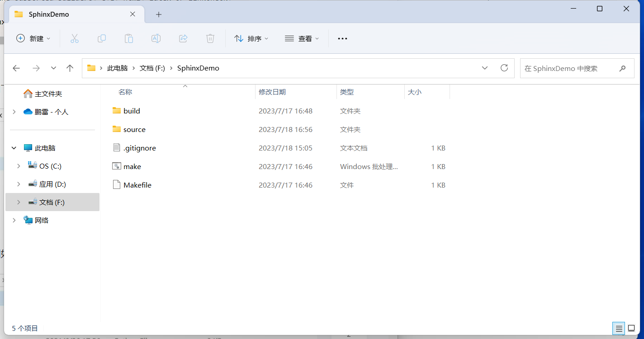Open the 新建 (New) dropdown
Image resolution: width=644 pixels, height=339 pixels.
tap(33, 38)
